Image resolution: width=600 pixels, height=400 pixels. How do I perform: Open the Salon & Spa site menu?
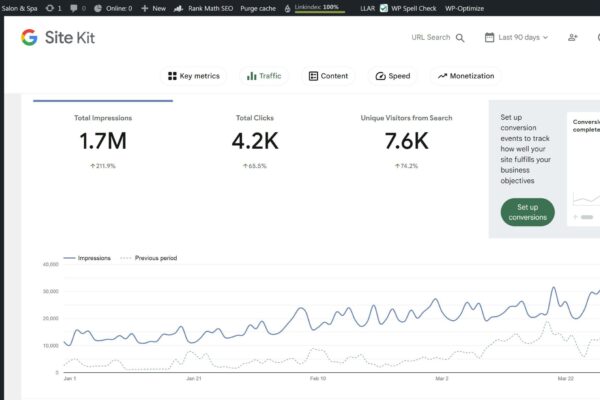[x=19, y=7]
